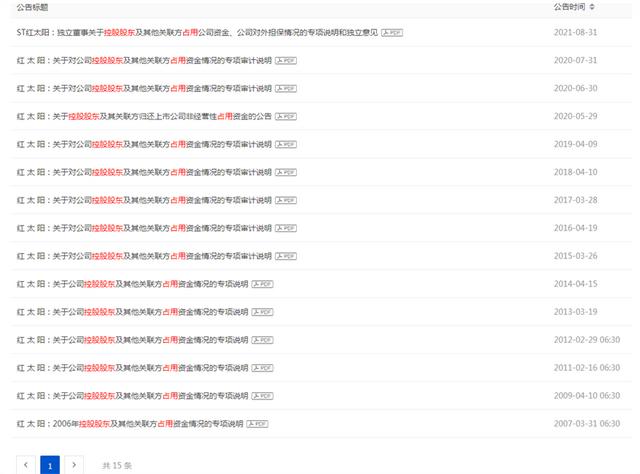Image resolution: width=640 pixels, height=474 pixels.
Task: Open PDF icon for 2020-05-29 announcement
Action: [x=286, y=116]
